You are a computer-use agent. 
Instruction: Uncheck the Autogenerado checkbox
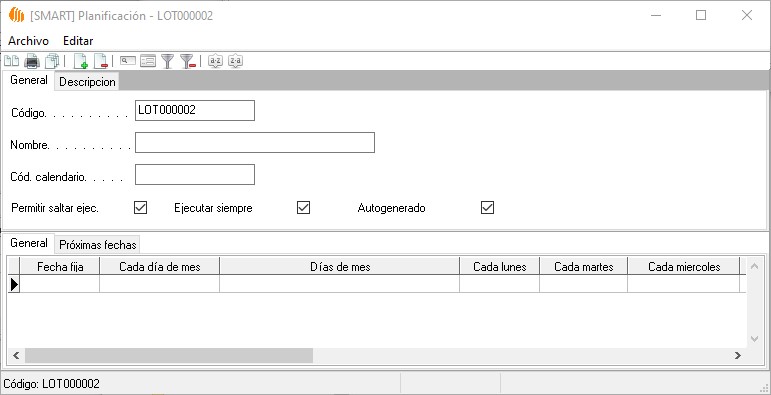(x=487, y=208)
